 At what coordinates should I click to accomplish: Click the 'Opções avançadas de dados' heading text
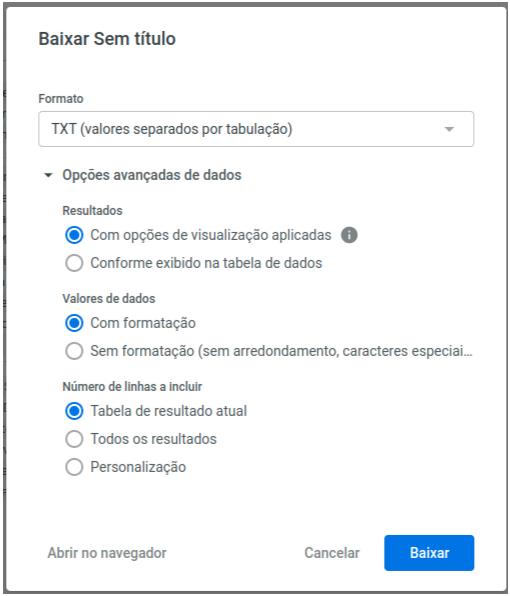click(152, 175)
